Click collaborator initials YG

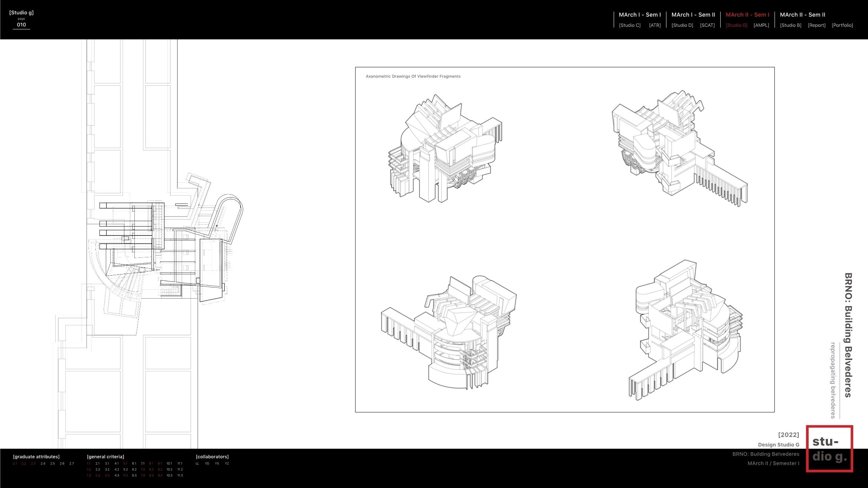pos(207,463)
